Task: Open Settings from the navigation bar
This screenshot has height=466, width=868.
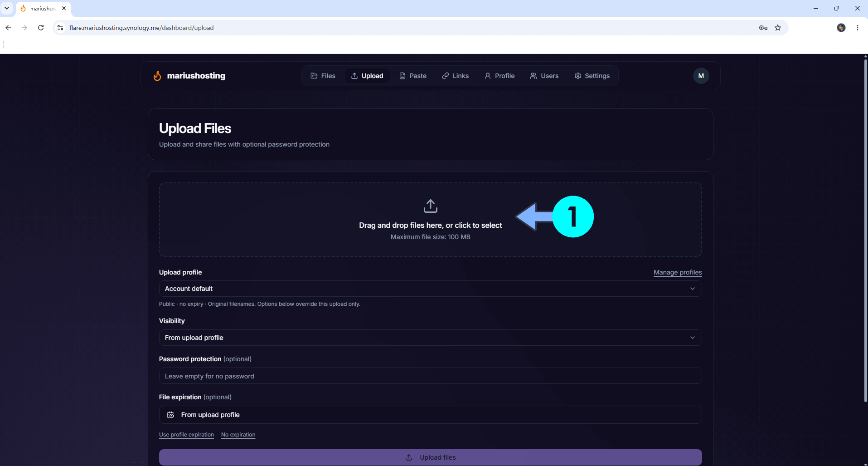Action: 592,76
